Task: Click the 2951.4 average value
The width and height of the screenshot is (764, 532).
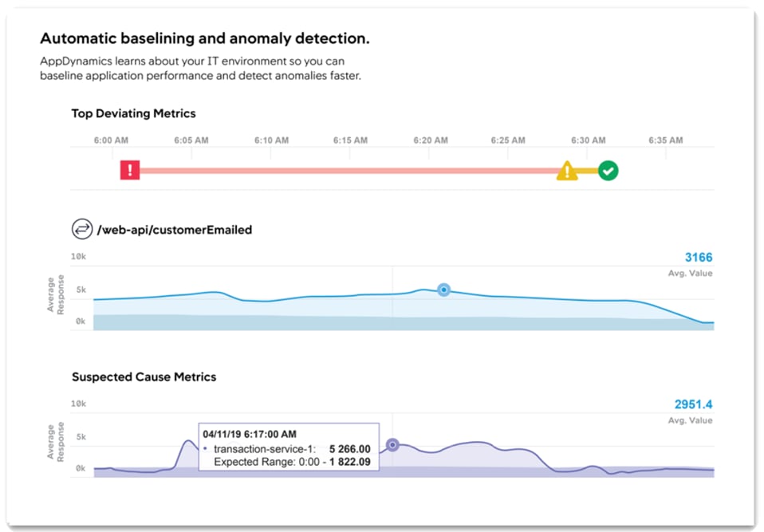Action: 691,404
